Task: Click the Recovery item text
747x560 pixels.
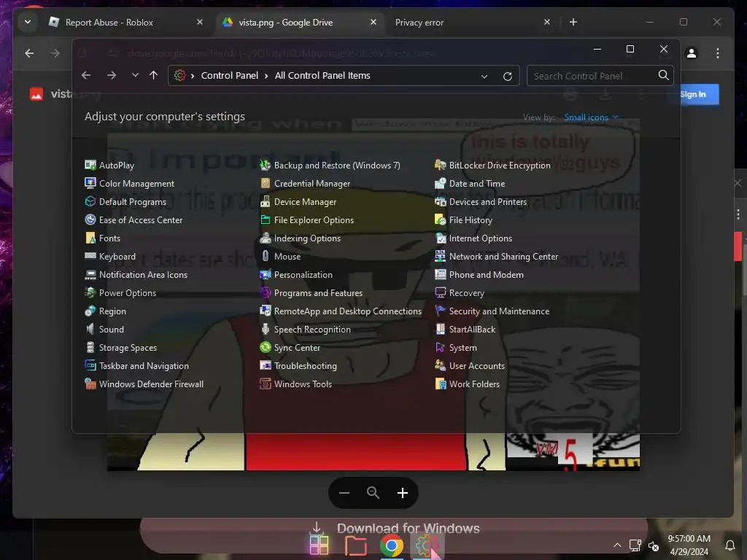Action: click(467, 293)
